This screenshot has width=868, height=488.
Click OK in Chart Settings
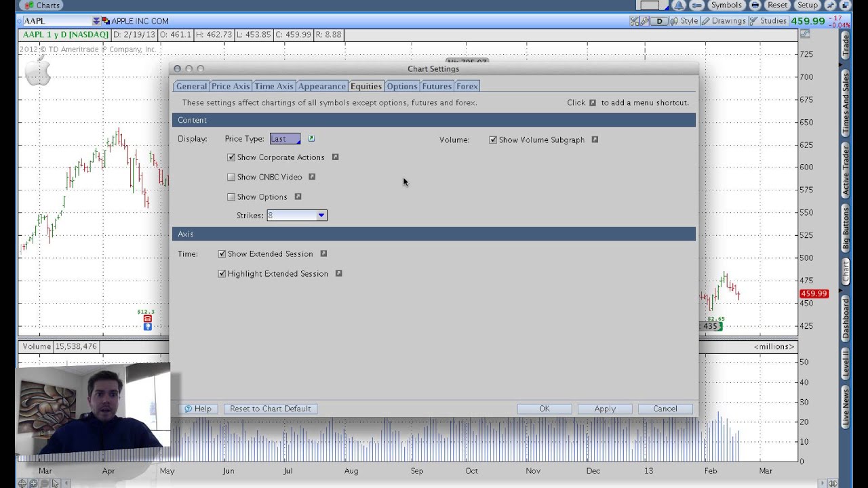pyautogui.click(x=545, y=409)
